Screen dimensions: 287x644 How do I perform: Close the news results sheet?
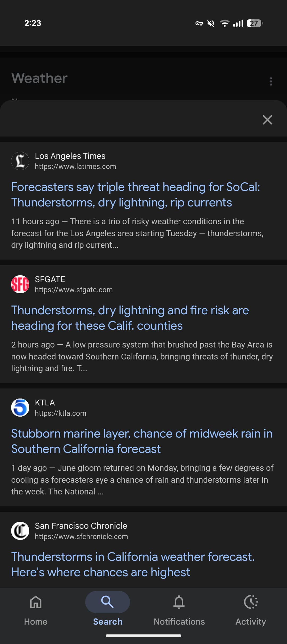tap(267, 120)
